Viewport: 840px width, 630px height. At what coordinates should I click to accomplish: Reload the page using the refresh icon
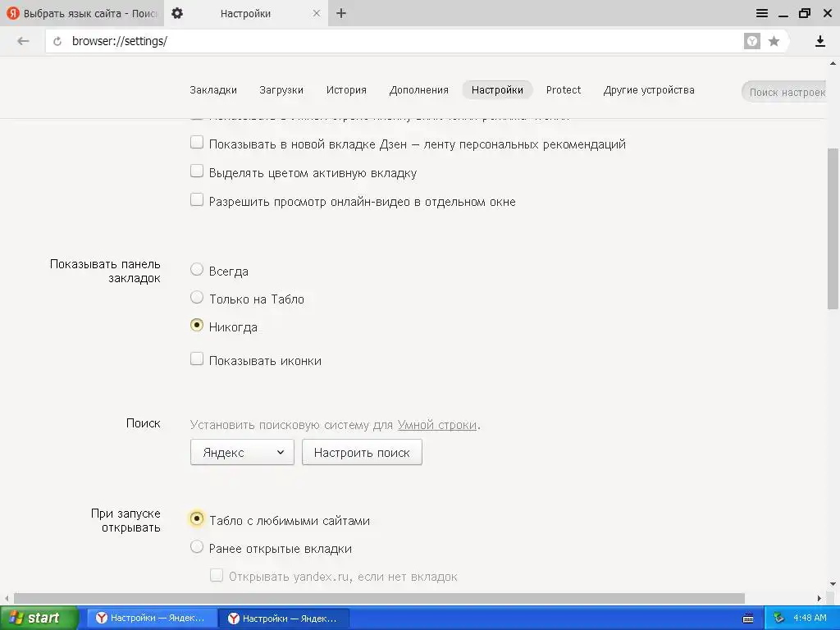coord(57,41)
